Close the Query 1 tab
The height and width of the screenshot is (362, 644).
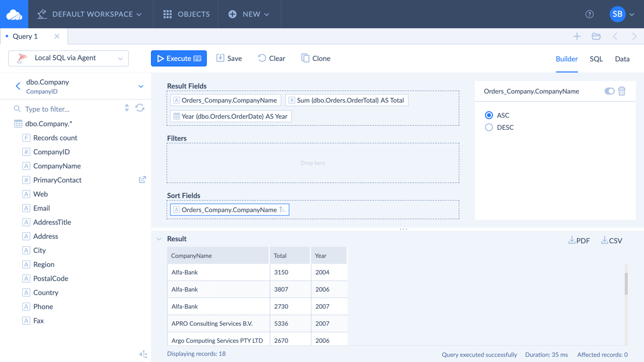(x=57, y=36)
